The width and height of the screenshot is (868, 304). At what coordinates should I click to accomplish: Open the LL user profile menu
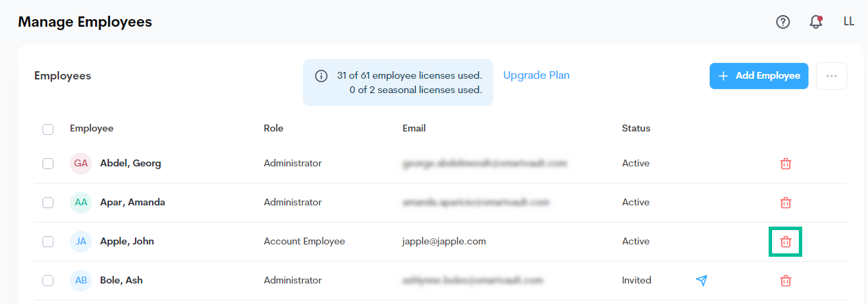coord(849,21)
